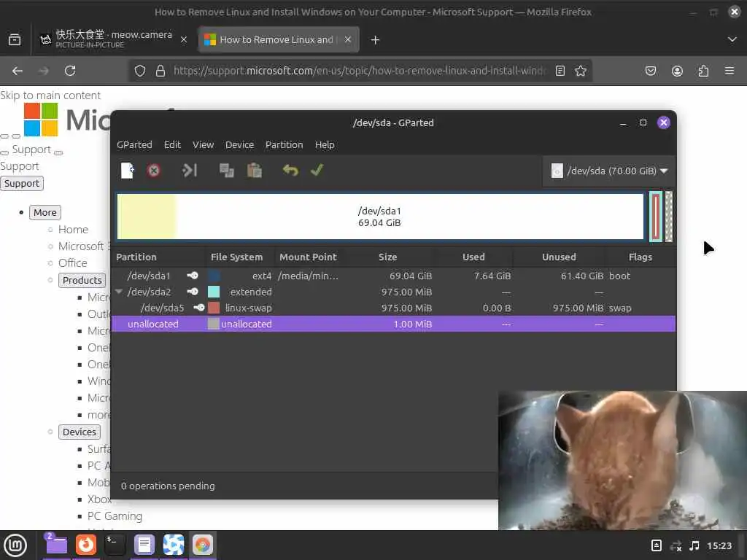
Task: Click the red Delete partition icon
Action: (x=153, y=171)
